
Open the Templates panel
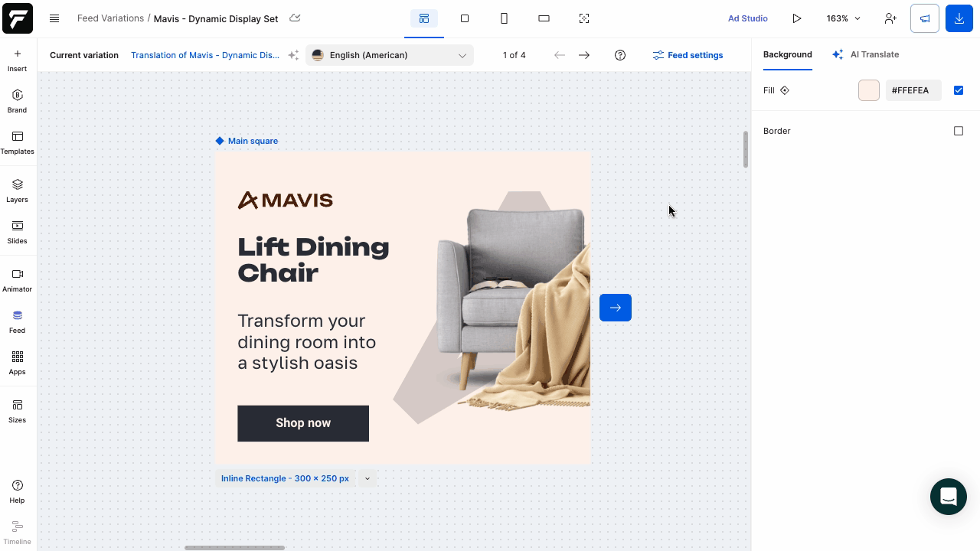click(x=17, y=142)
